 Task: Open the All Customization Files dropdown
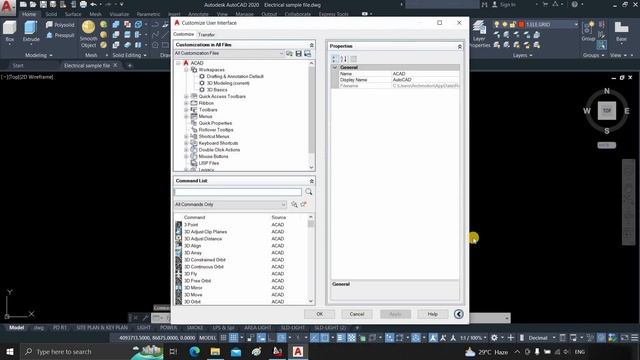pos(229,53)
